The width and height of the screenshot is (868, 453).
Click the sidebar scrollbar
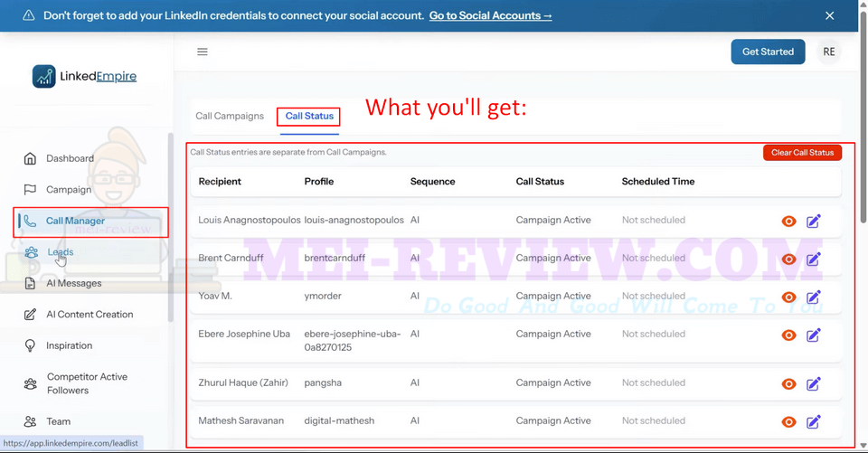coord(171,227)
